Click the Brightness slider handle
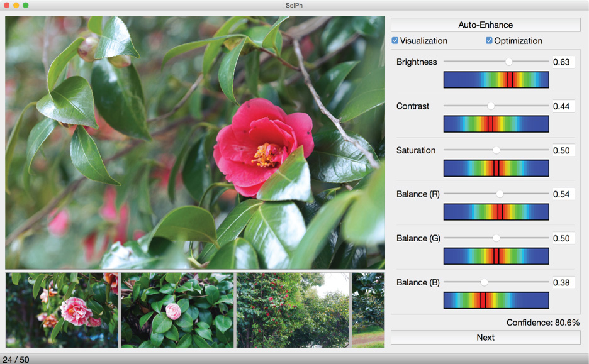 [x=508, y=62]
